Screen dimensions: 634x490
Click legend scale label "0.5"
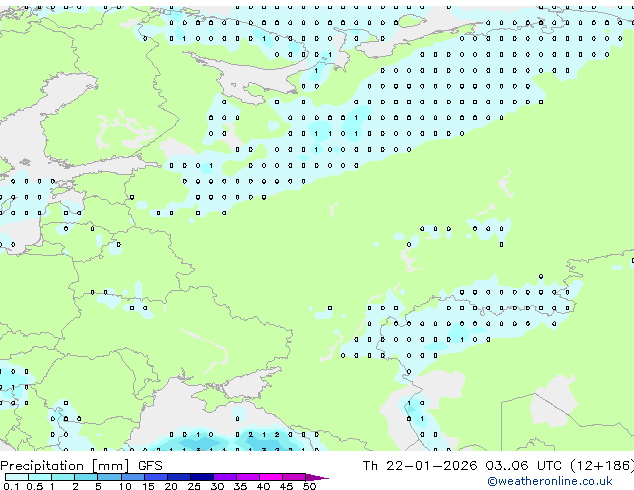[x=35, y=486]
